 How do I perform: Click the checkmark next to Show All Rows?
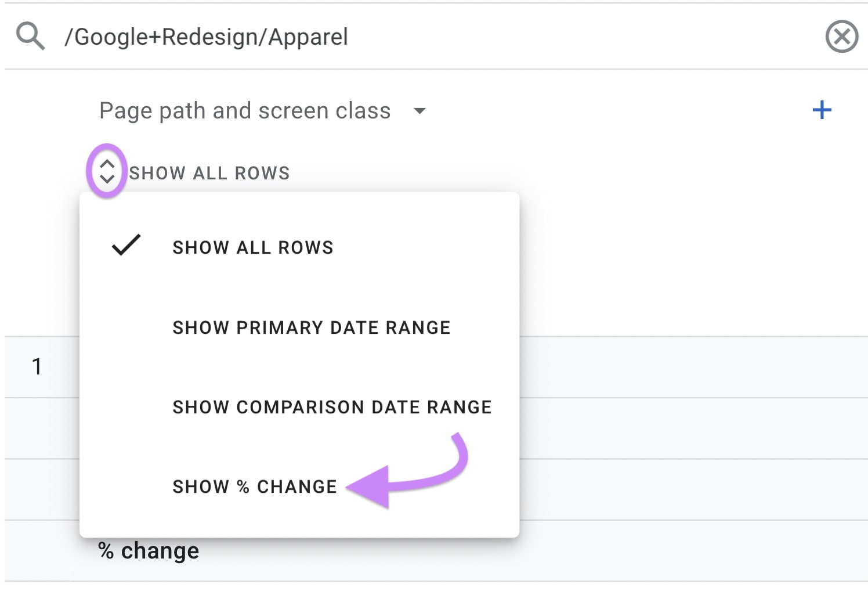125,246
